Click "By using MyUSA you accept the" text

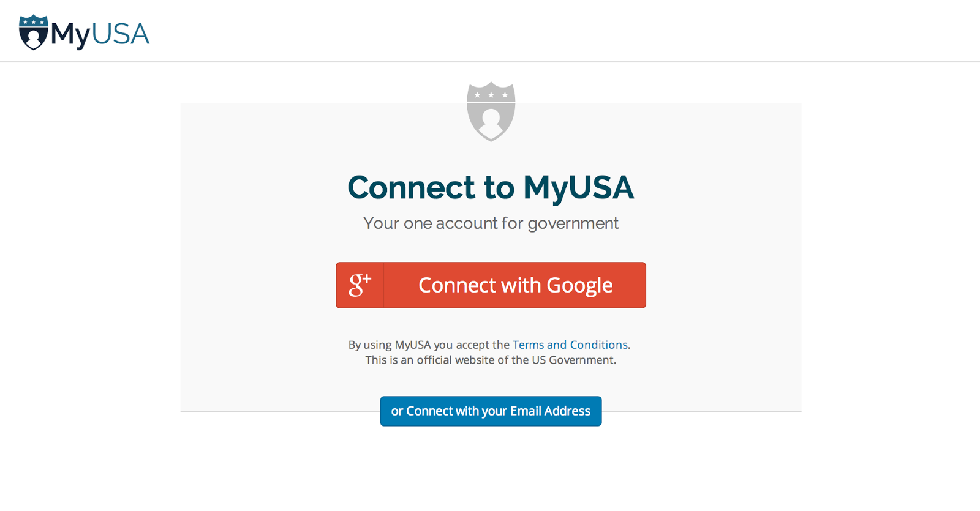click(x=429, y=345)
